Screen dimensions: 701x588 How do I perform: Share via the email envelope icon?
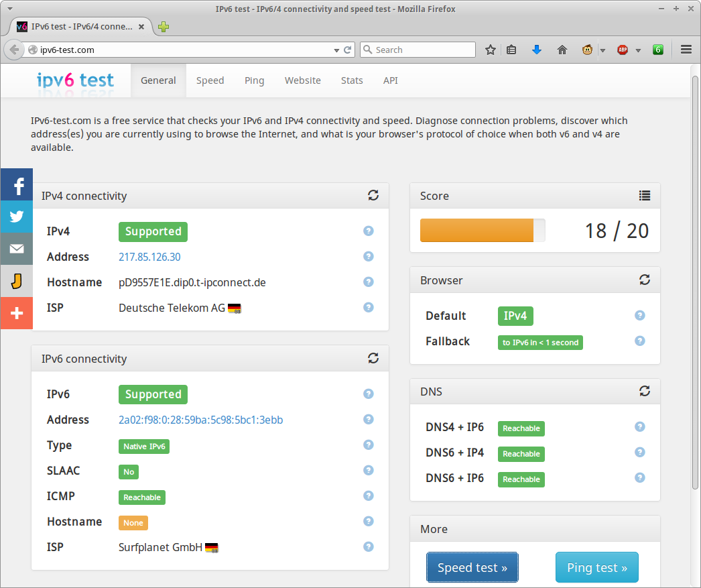click(17, 249)
